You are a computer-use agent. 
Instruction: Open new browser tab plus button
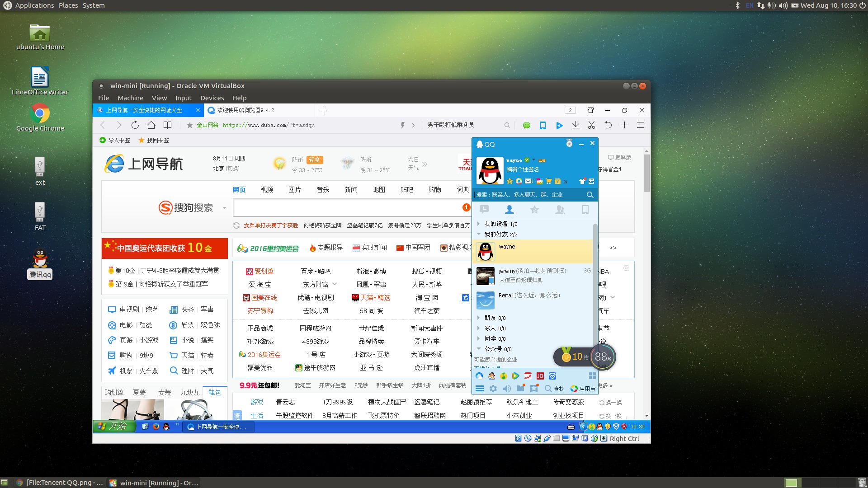(x=323, y=110)
